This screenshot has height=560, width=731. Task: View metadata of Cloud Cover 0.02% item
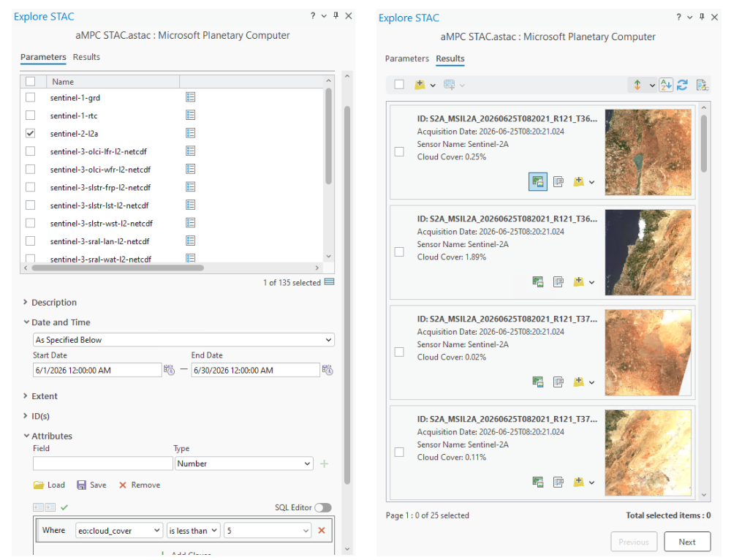tap(558, 382)
